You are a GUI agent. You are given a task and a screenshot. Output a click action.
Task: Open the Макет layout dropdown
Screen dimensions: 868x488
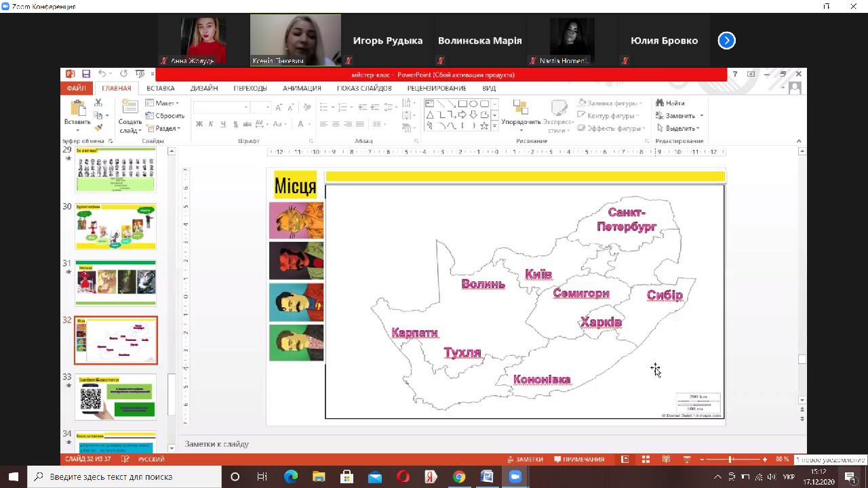[163, 103]
